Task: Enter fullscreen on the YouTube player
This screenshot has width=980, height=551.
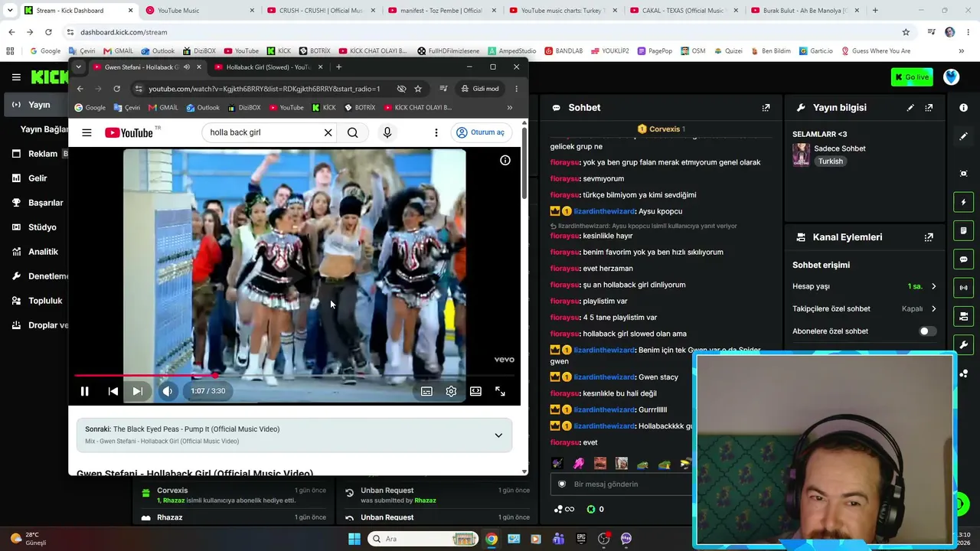Action: pos(500,391)
